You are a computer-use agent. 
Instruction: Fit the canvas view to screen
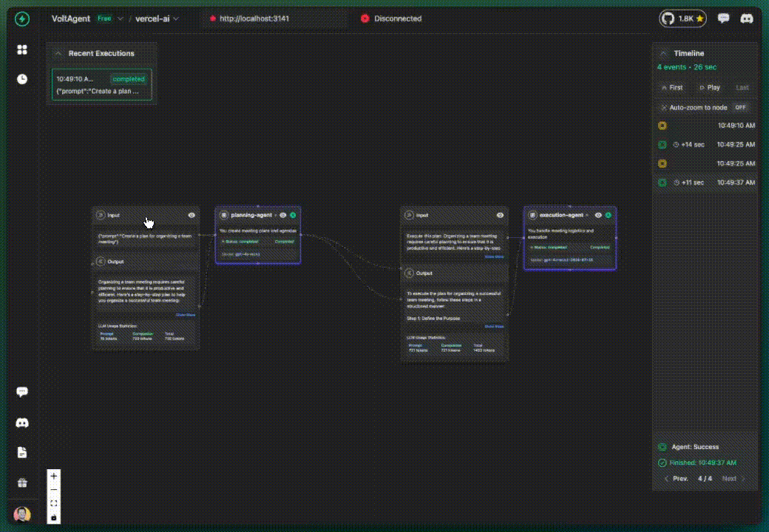54,503
